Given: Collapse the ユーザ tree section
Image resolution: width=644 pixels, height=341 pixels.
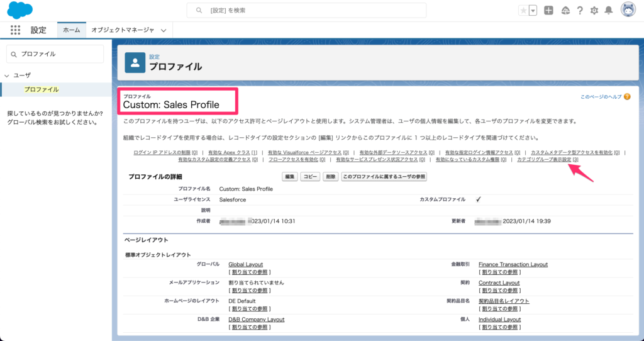Looking at the screenshot, I should coord(6,75).
